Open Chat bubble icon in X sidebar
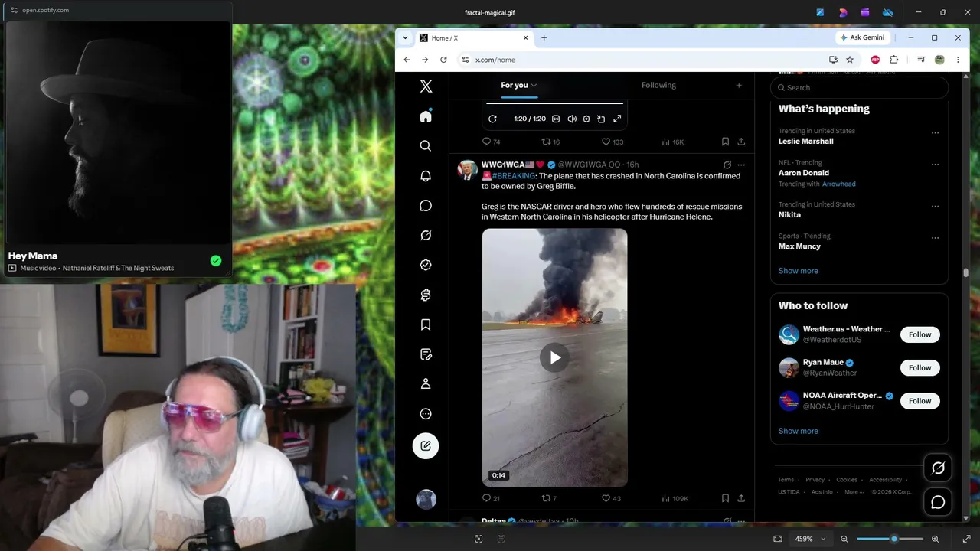This screenshot has width=980, height=551. (426, 206)
